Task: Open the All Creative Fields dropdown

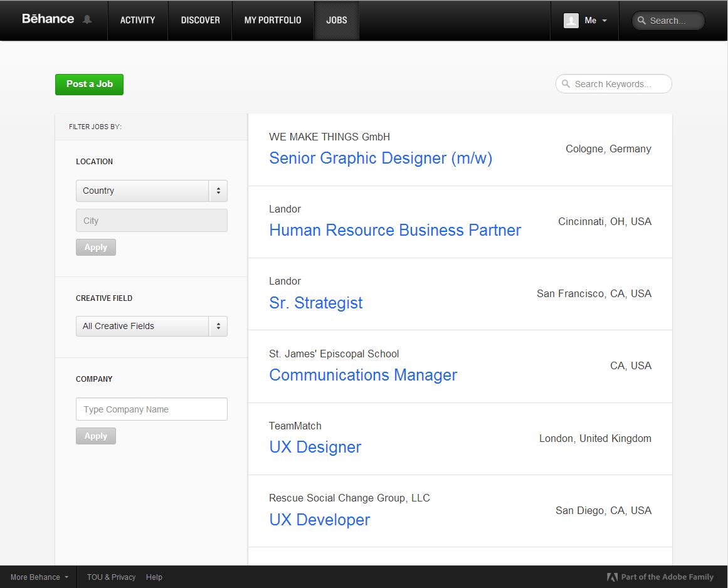Action: [x=151, y=326]
